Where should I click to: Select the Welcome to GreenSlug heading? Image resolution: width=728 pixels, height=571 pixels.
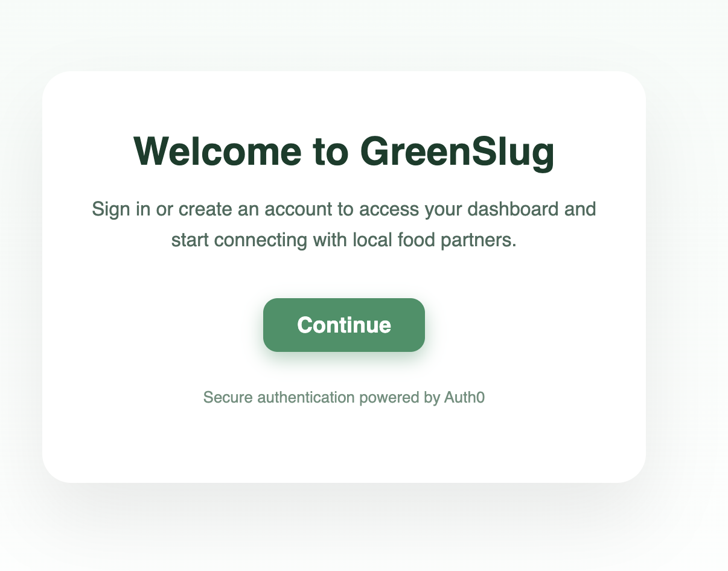pyautogui.click(x=344, y=151)
